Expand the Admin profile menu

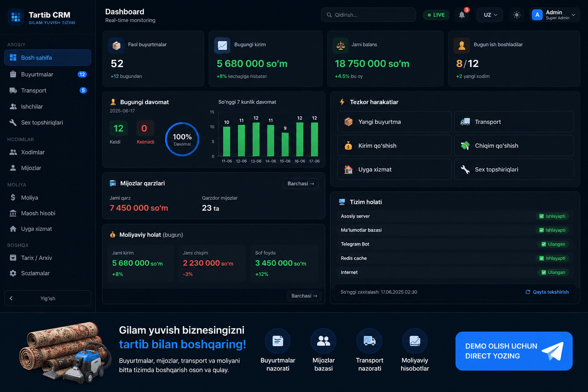tap(555, 15)
